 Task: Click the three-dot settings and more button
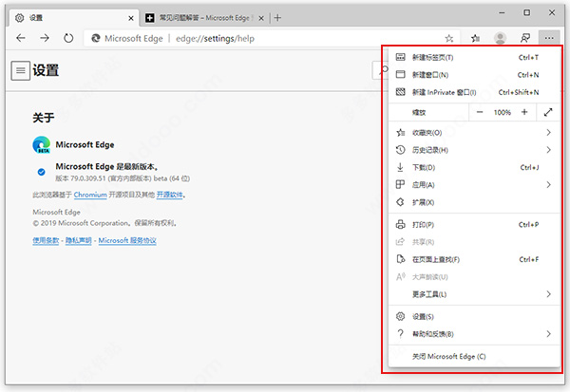pos(549,38)
